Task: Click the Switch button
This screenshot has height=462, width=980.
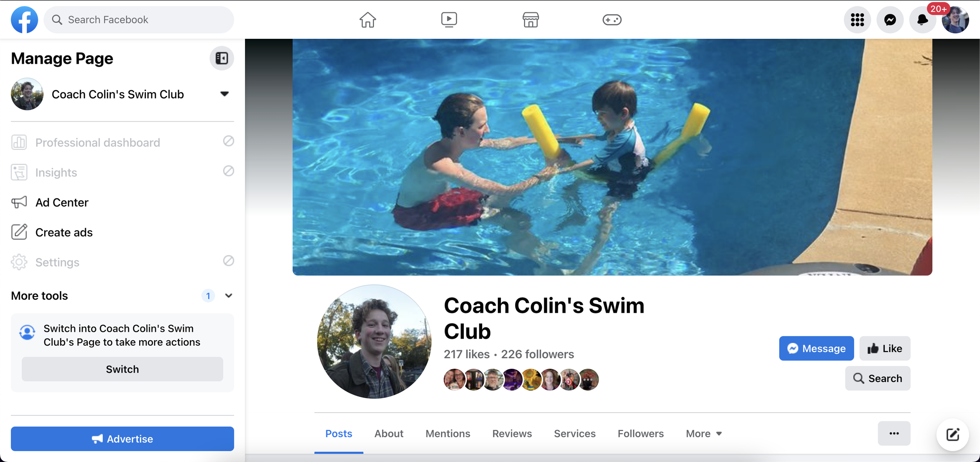Action: [x=122, y=369]
